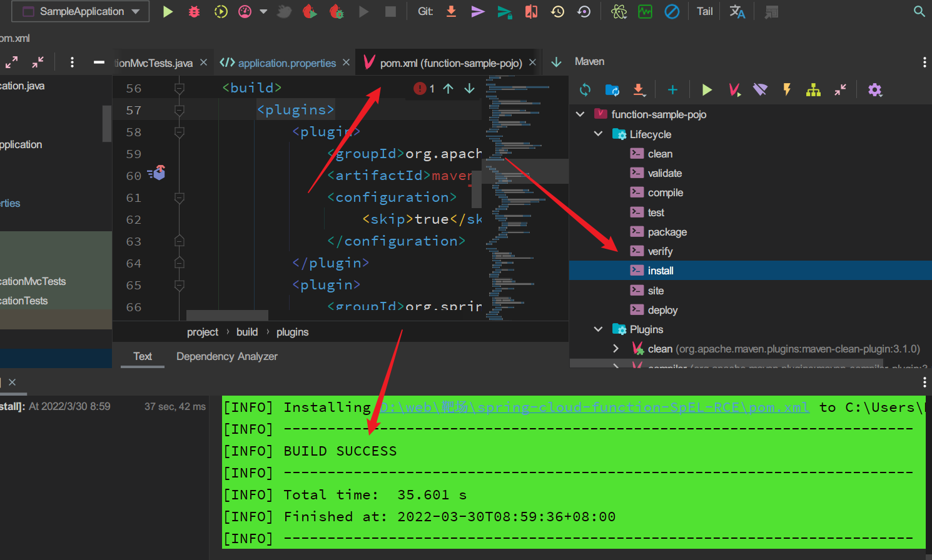
Task: Open dropdown arrow next to profiler icon
Action: tap(263, 11)
